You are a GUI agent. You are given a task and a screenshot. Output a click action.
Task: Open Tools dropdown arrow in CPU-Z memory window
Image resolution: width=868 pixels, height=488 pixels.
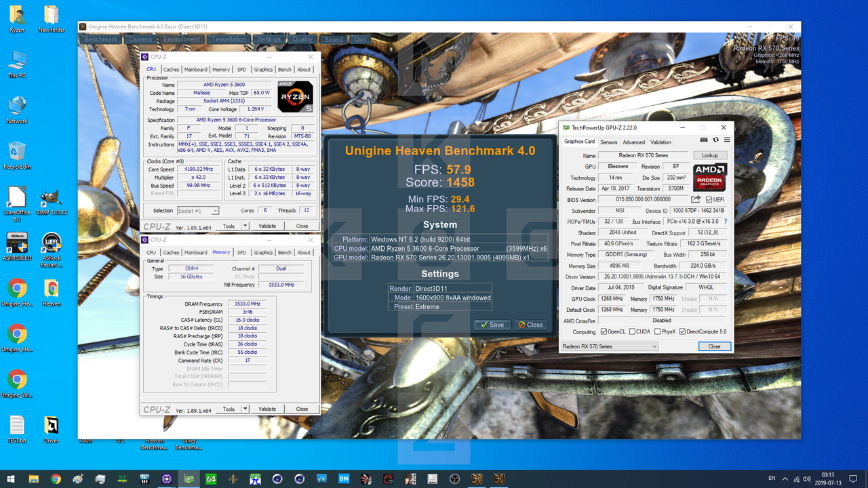[x=245, y=409]
